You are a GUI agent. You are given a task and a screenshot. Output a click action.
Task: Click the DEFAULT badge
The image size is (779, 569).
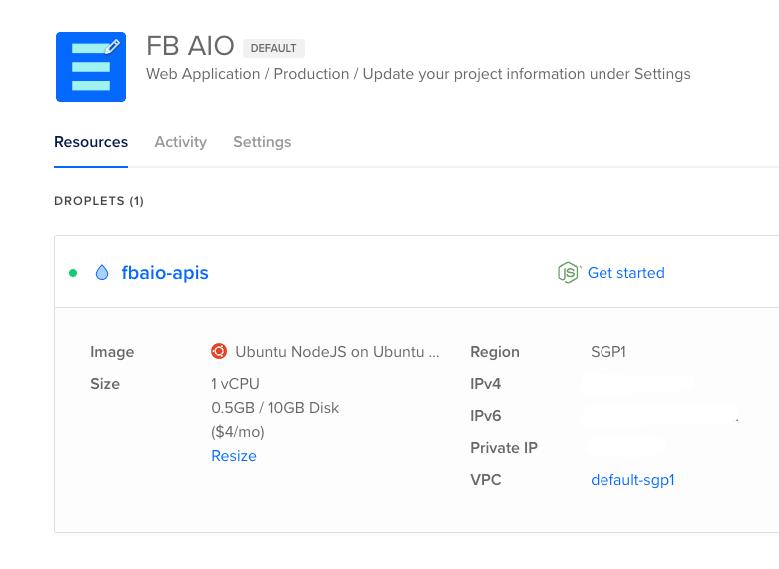pyautogui.click(x=274, y=48)
